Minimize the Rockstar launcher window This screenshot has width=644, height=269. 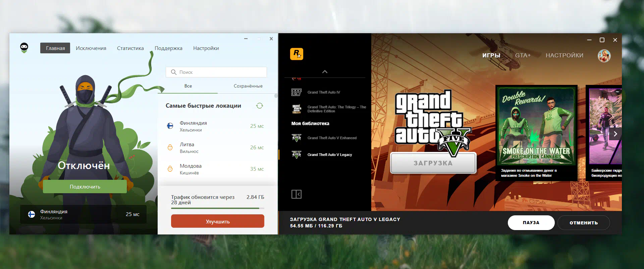(589, 40)
